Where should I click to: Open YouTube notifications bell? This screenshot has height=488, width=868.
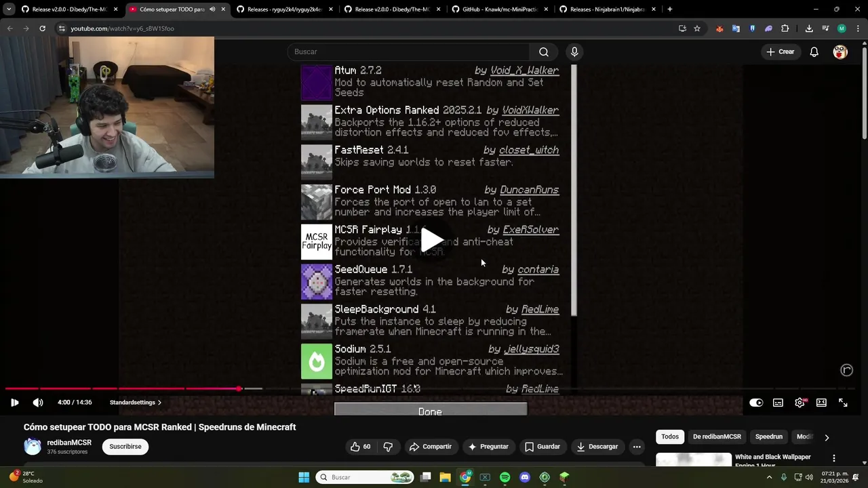pyautogui.click(x=814, y=52)
